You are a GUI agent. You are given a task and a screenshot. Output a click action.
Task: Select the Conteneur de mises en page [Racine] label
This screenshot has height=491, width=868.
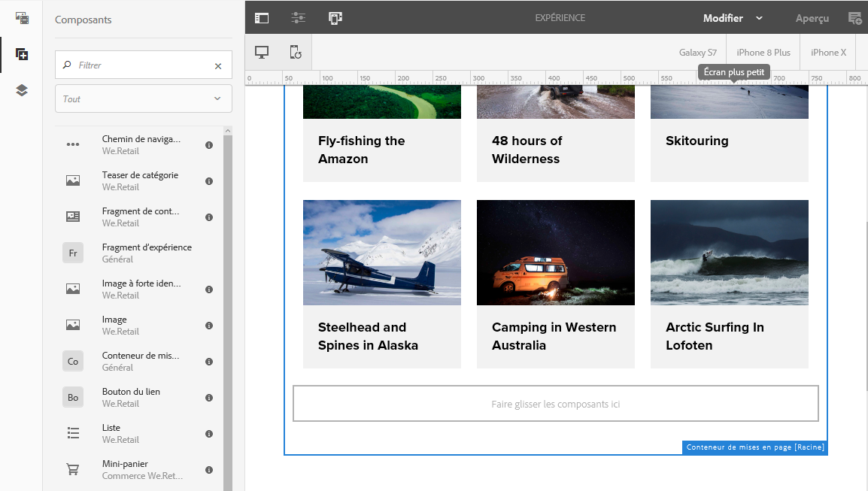click(755, 447)
